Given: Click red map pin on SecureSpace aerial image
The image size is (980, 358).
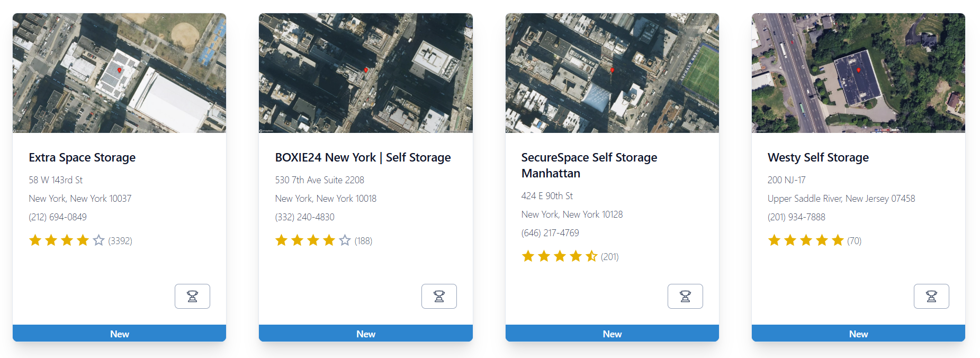Looking at the screenshot, I should click(x=612, y=70).
